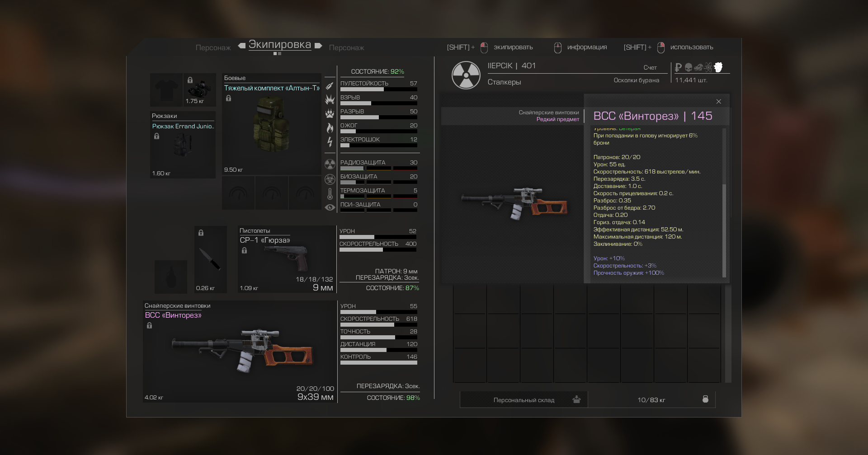The height and width of the screenshot is (455, 868).
Task: Click the first empty storage cell
Action: 470,299
